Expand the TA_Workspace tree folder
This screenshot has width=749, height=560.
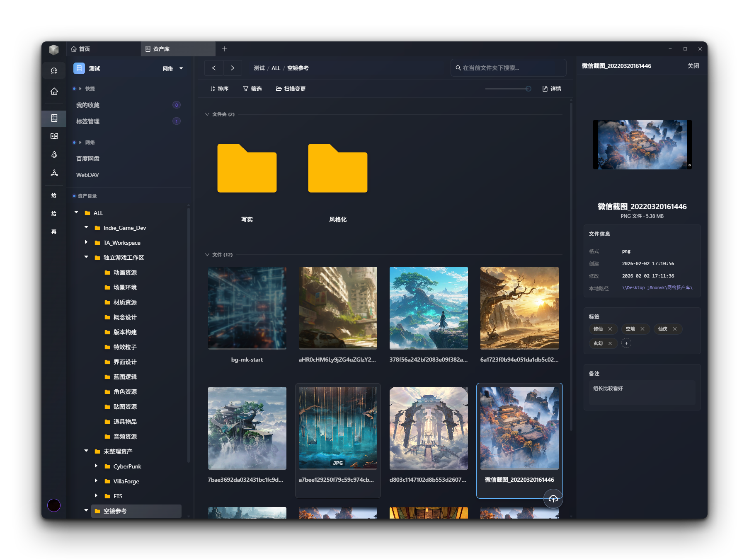[86, 242]
